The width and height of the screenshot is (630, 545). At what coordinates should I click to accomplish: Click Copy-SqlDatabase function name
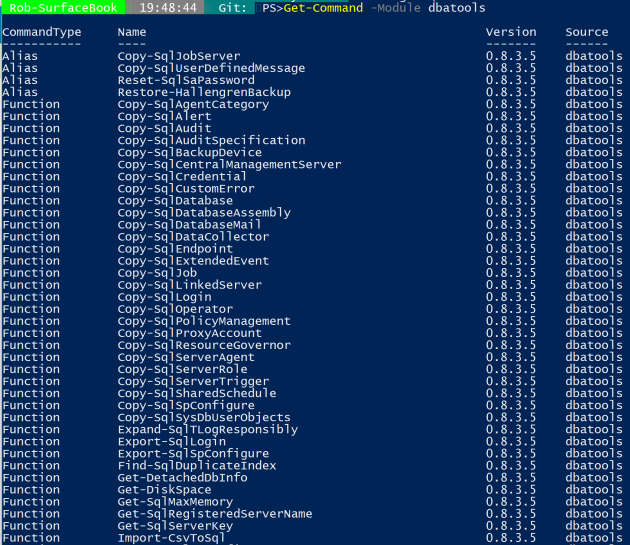pyautogui.click(x=175, y=201)
